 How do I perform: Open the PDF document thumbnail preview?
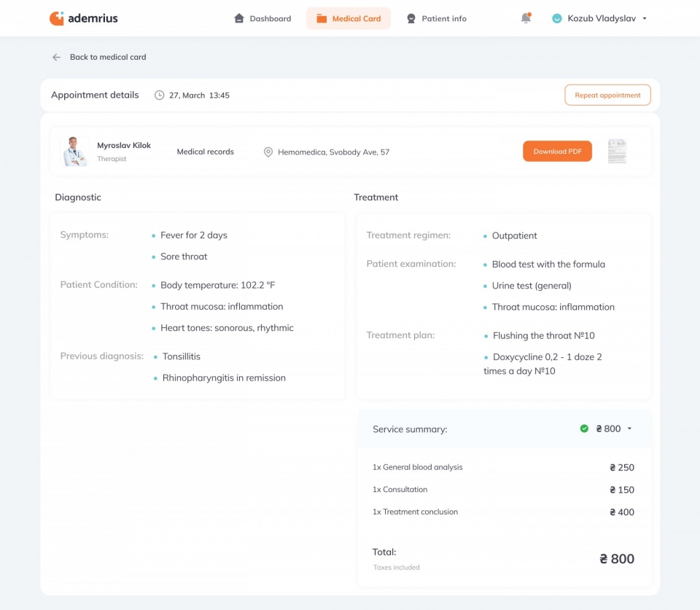tap(617, 152)
